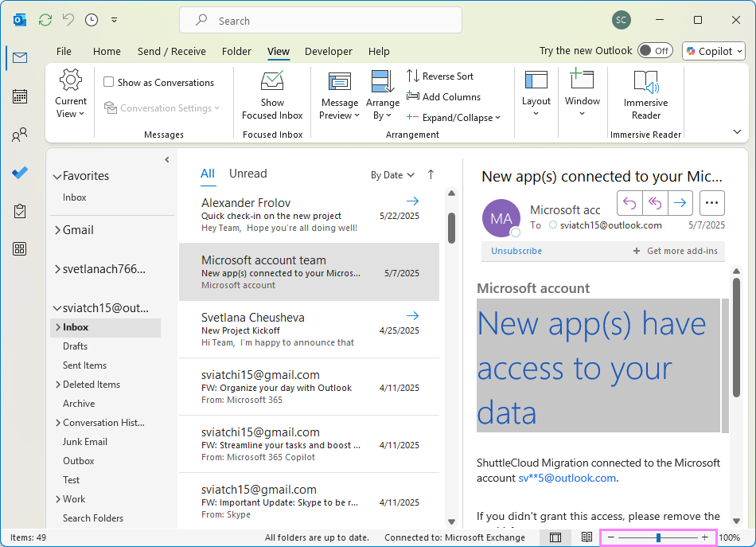Open sv**5@outlook.com link in message
The width and height of the screenshot is (756, 547).
tap(567, 478)
